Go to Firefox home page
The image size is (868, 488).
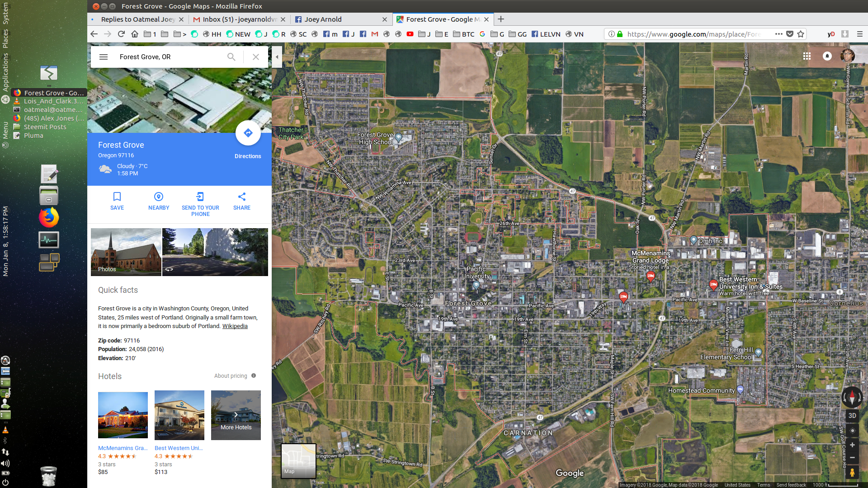[x=135, y=34]
